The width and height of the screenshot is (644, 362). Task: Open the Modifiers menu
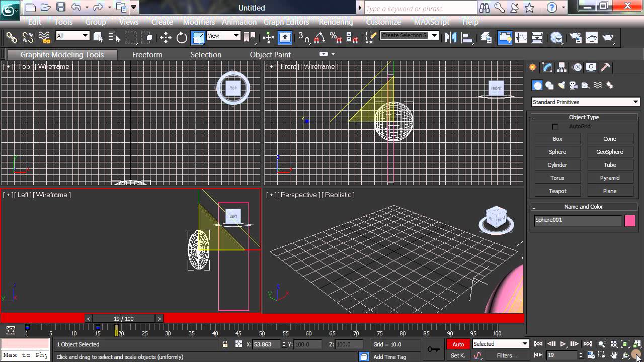[199, 22]
